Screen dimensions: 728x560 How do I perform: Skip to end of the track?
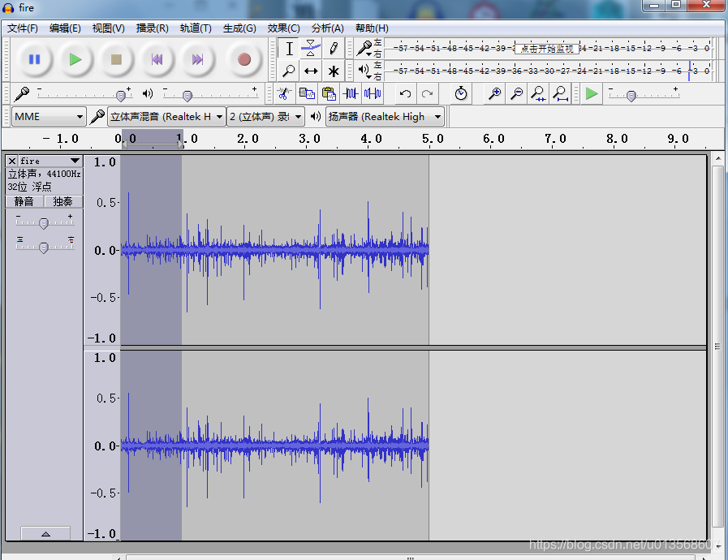198,59
